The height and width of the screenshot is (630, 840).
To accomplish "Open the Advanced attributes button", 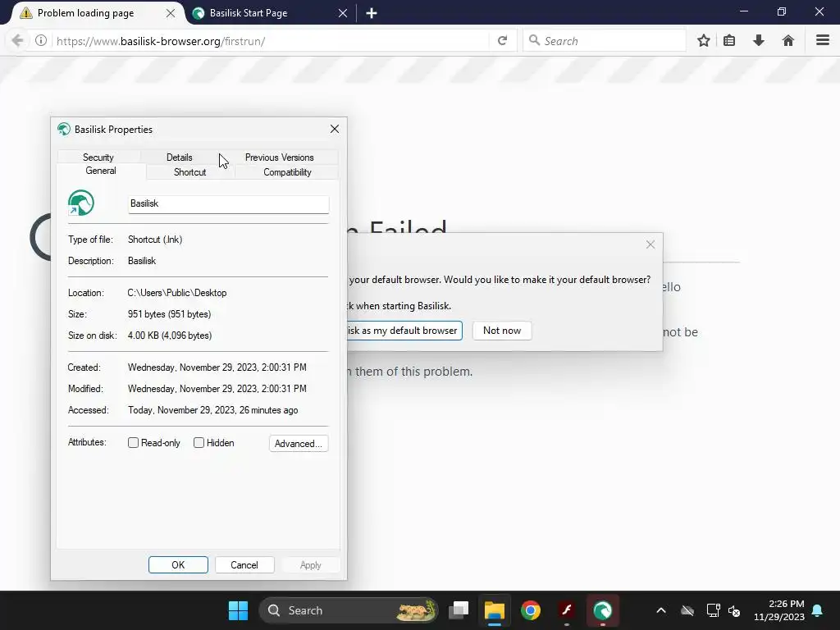I will click(x=299, y=443).
